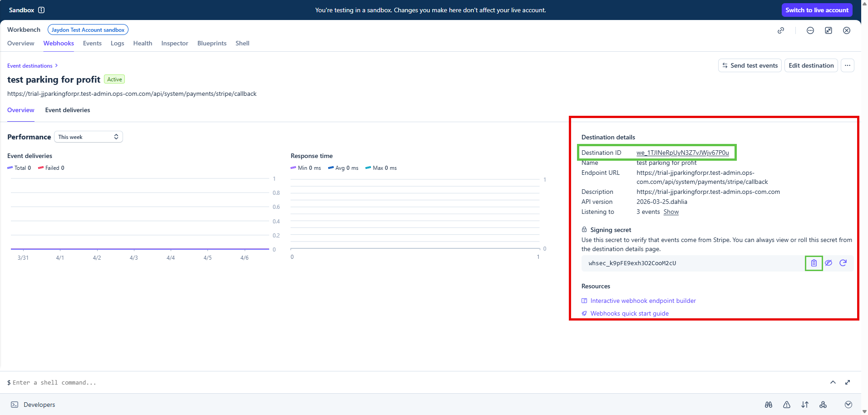Viewport: 868px width, 415px height.
Task: Click the webhooks icon in bottom bar
Action: (823, 405)
